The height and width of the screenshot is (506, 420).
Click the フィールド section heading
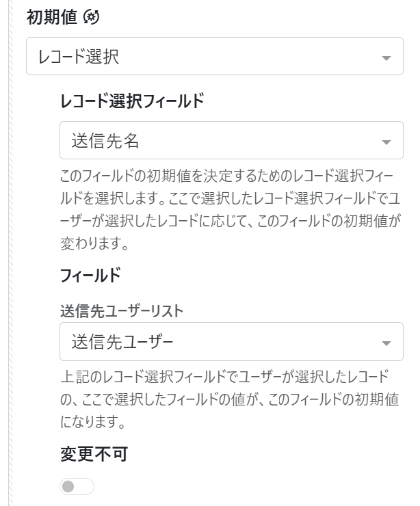click(90, 276)
